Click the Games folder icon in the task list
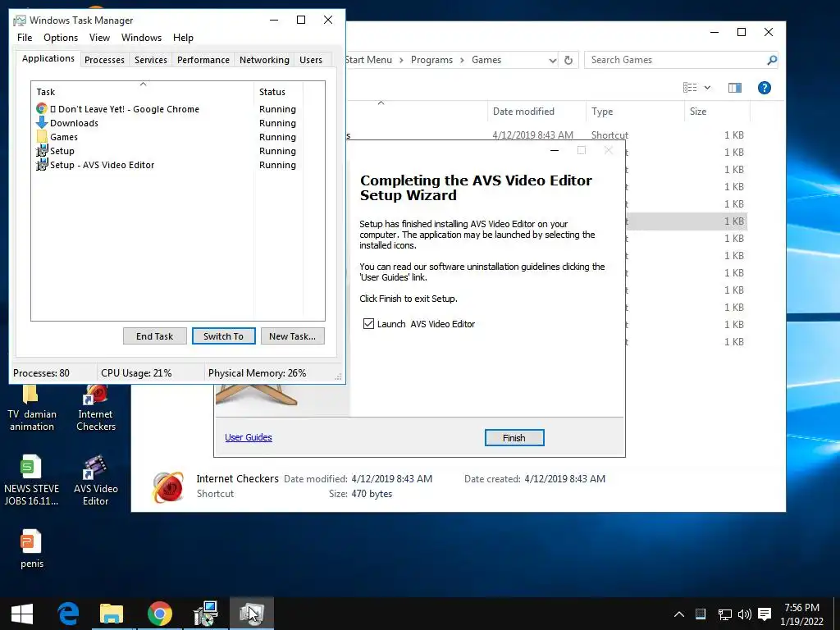Image resolution: width=840 pixels, height=630 pixels. coord(42,137)
